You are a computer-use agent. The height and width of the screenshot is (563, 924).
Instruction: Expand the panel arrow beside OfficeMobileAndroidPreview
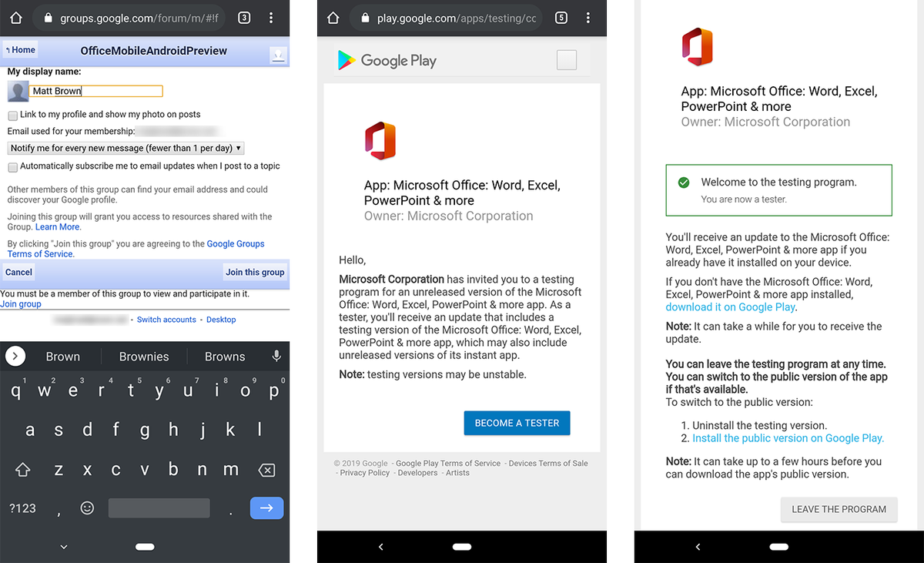280,55
